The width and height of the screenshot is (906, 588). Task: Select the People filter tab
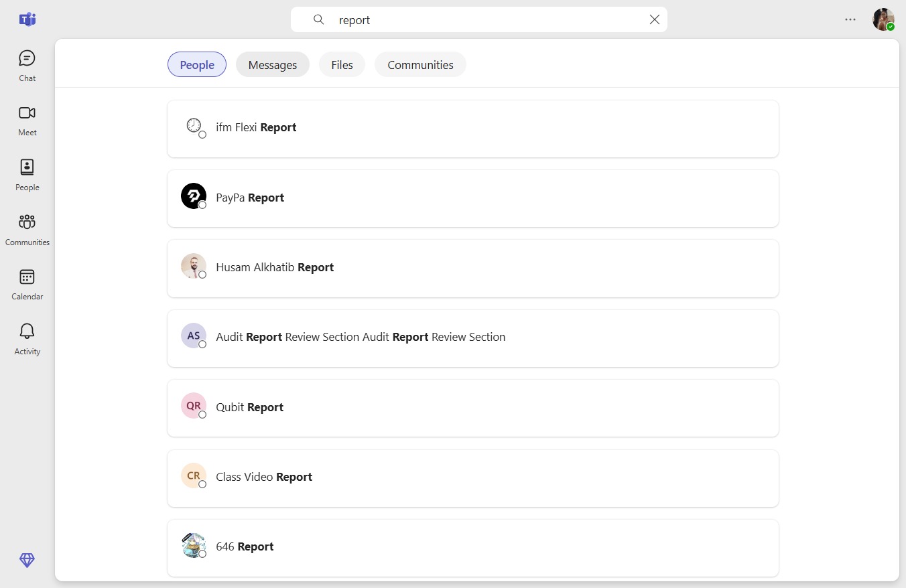coord(197,64)
